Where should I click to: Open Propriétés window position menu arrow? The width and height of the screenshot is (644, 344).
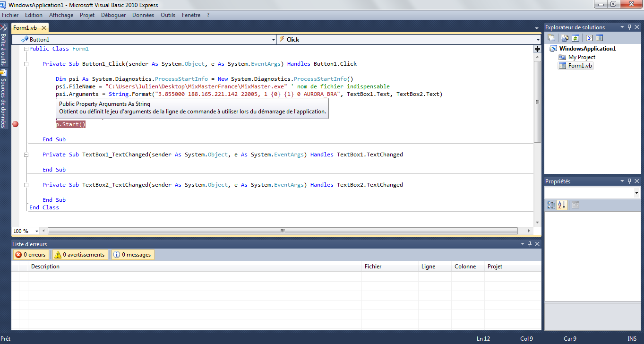(622, 181)
